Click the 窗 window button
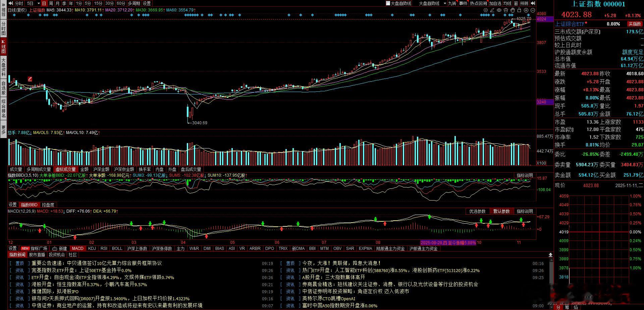Image resolution: width=644 pixels, height=310 pixels. click(516, 3)
